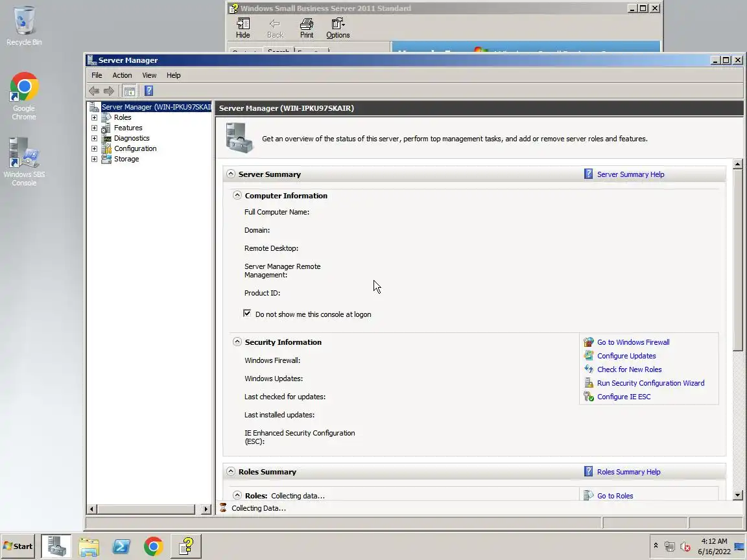Select the Configuration tree item
Image resolution: width=747 pixels, height=560 pixels.
tap(136, 148)
